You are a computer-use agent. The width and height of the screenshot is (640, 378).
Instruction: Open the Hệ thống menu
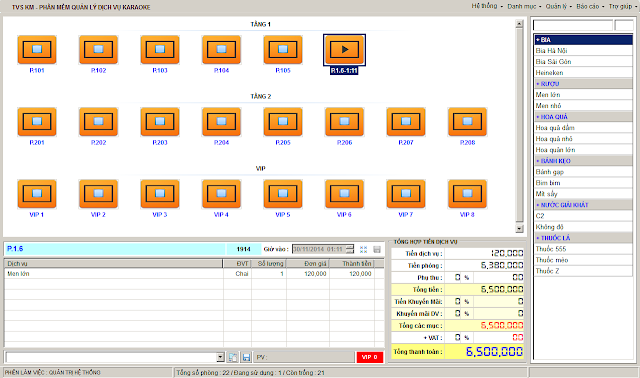coord(486,6)
